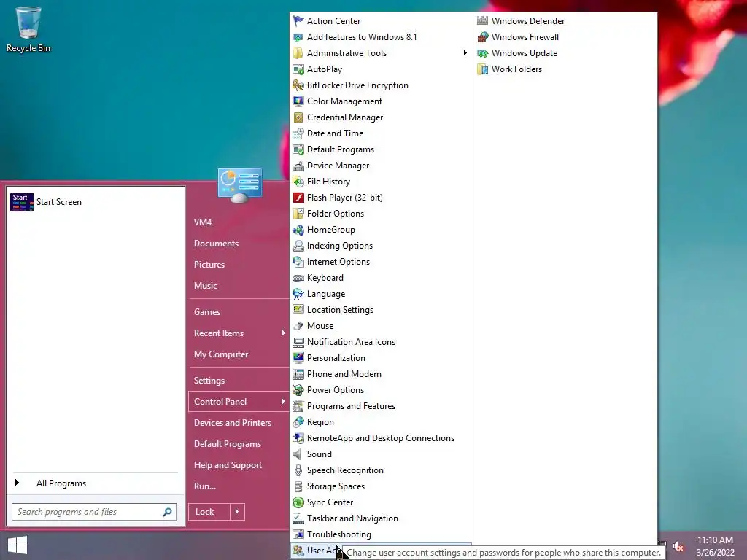This screenshot has height=560, width=747.
Task: Select Music in Start menu
Action: click(x=205, y=286)
